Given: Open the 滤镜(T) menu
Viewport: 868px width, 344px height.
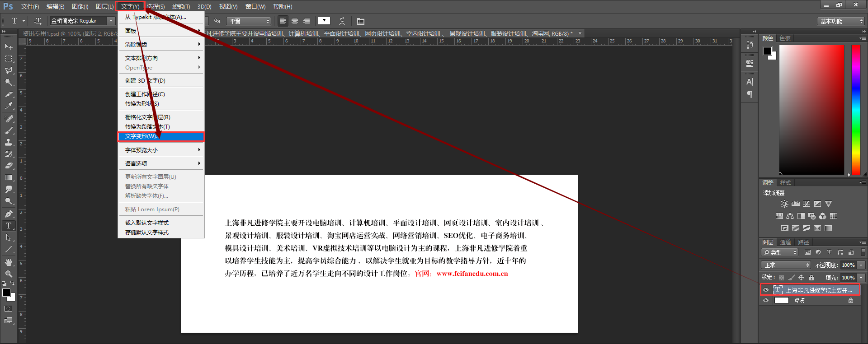Looking at the screenshot, I should (181, 6).
